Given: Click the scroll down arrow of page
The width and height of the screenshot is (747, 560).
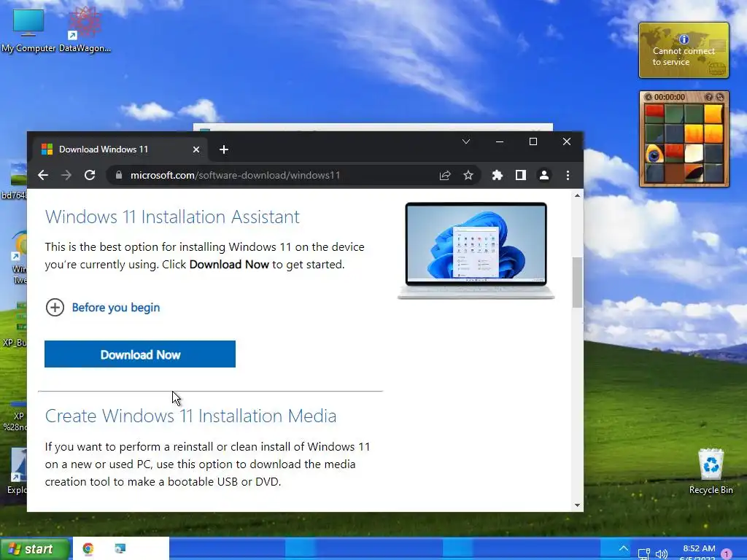Looking at the screenshot, I should [578, 505].
